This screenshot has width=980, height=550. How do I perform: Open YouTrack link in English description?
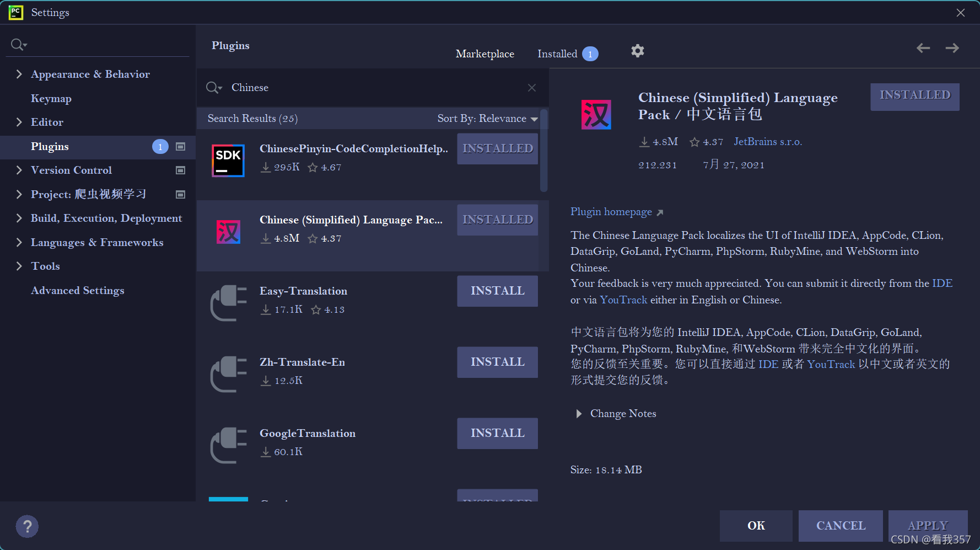pyautogui.click(x=623, y=300)
